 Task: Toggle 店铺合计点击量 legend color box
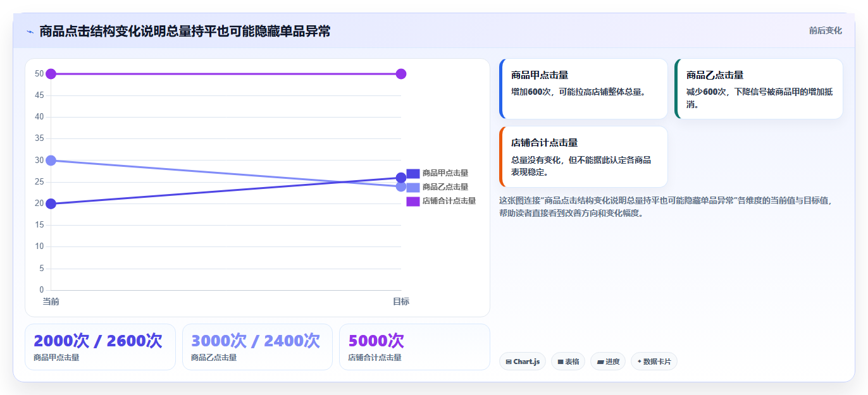pyautogui.click(x=413, y=201)
